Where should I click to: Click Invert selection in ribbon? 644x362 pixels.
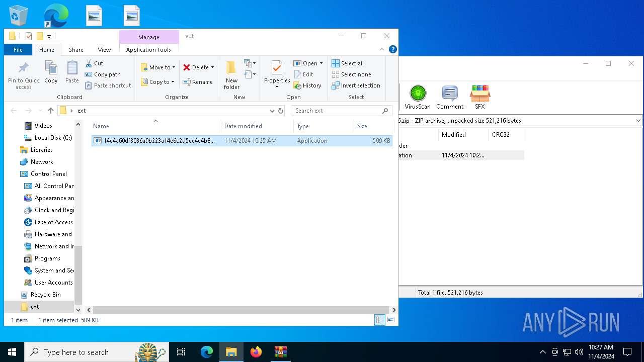click(x=356, y=85)
